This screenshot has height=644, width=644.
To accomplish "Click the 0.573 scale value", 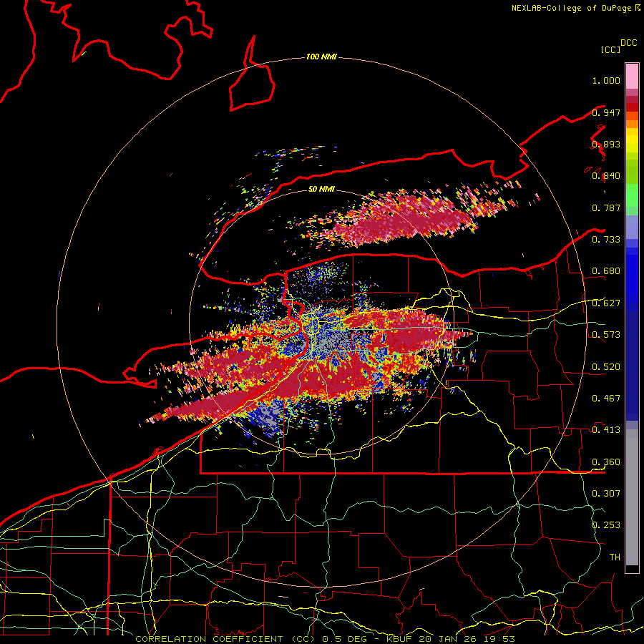I will 606,335.
